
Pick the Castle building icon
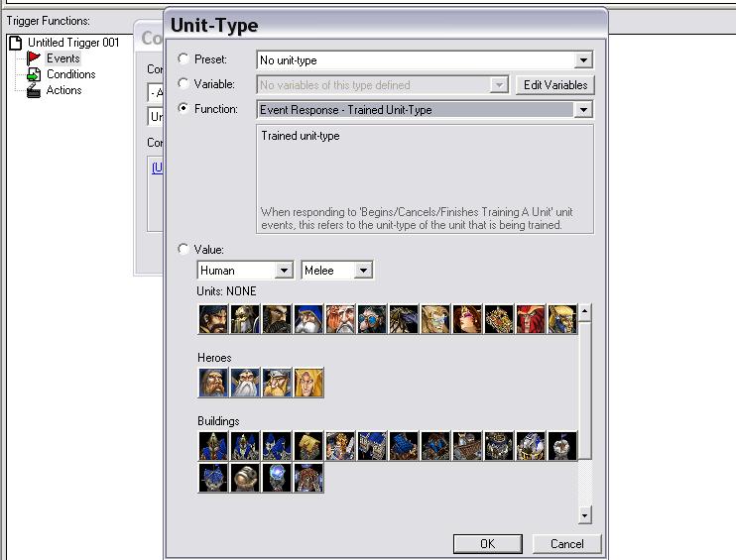point(277,446)
